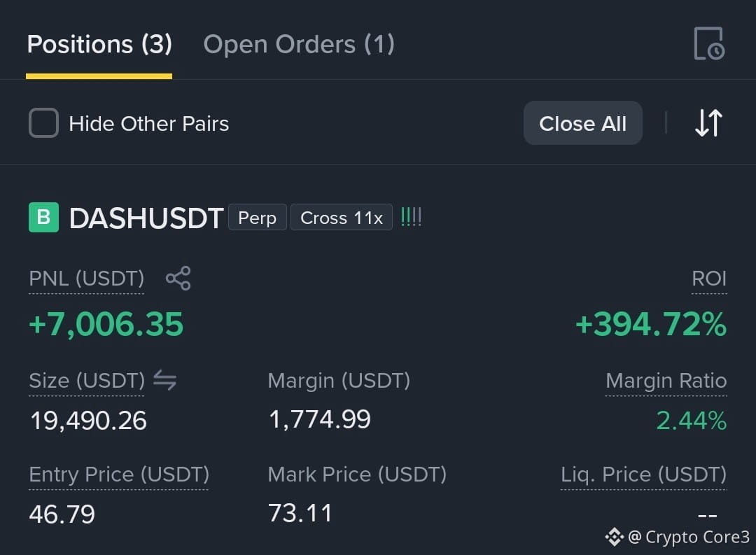Viewport: 756px width, 555px height.
Task: Click the Perp contract type tag
Action: 258,218
